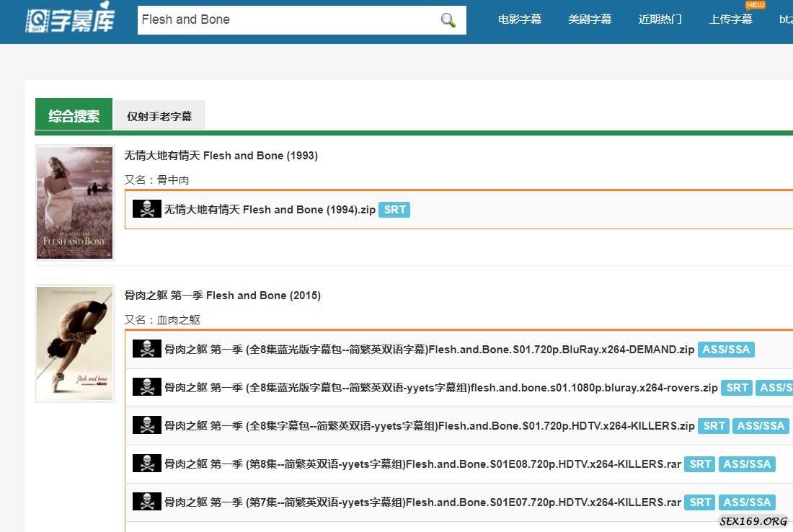Open the 上传字幕 page
Image resolution: width=793 pixels, height=532 pixels.
(730, 19)
